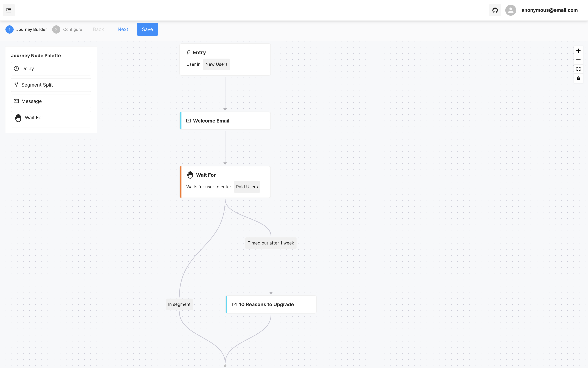Screen dimensions: 588x368
Task: Click step number 1 circle
Action: pyautogui.click(x=10, y=29)
